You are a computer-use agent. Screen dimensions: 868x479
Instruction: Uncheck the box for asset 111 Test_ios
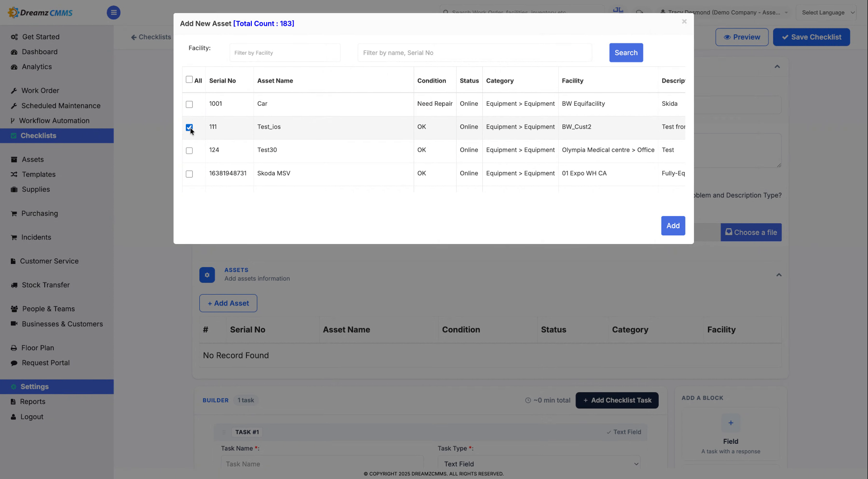click(189, 127)
